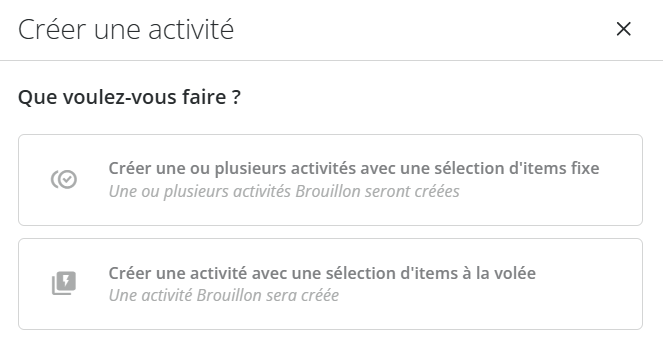Click the dialog title 'Créer une activité'

coord(126,29)
